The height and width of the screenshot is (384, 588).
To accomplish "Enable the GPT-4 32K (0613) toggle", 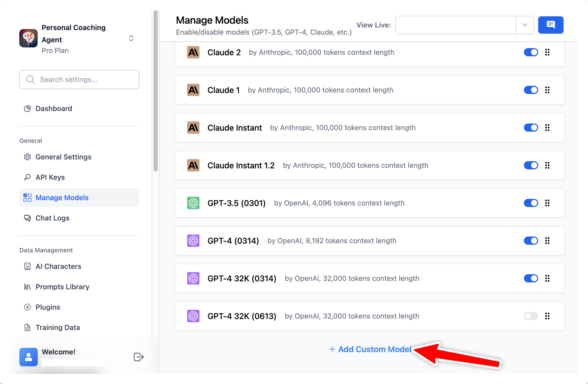I will (531, 316).
